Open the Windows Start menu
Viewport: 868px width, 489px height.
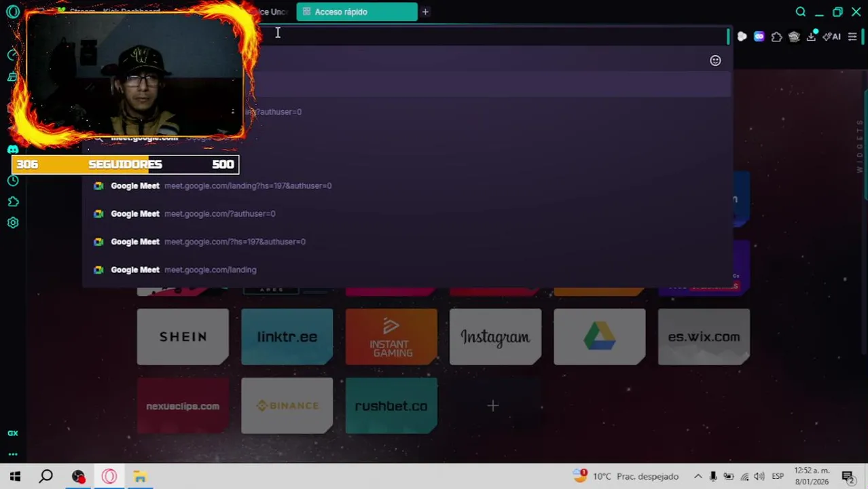[x=15, y=476]
